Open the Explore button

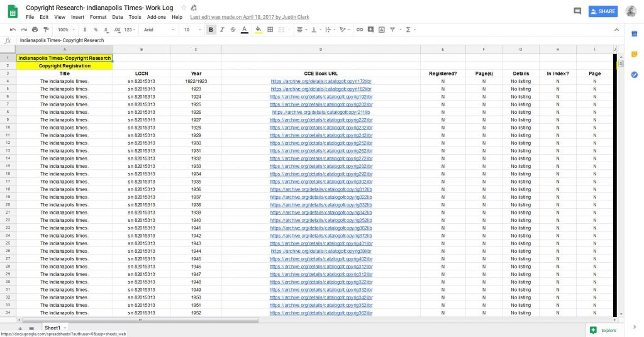pyautogui.click(x=603, y=331)
